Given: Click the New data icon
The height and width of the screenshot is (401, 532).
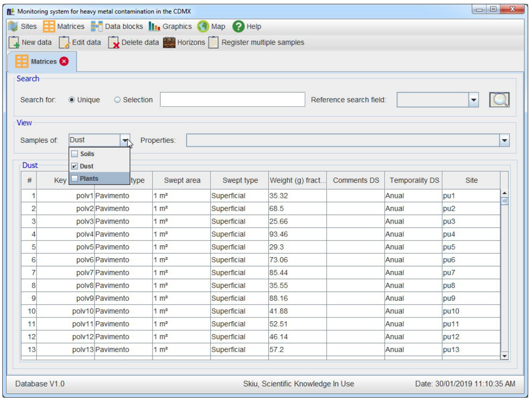Looking at the screenshot, I should 14,43.
